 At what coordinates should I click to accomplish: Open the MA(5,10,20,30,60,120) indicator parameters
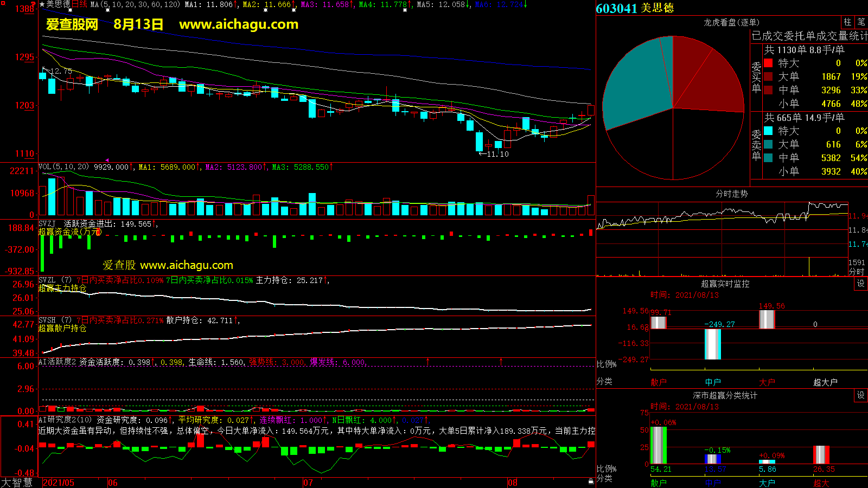click(x=135, y=4)
